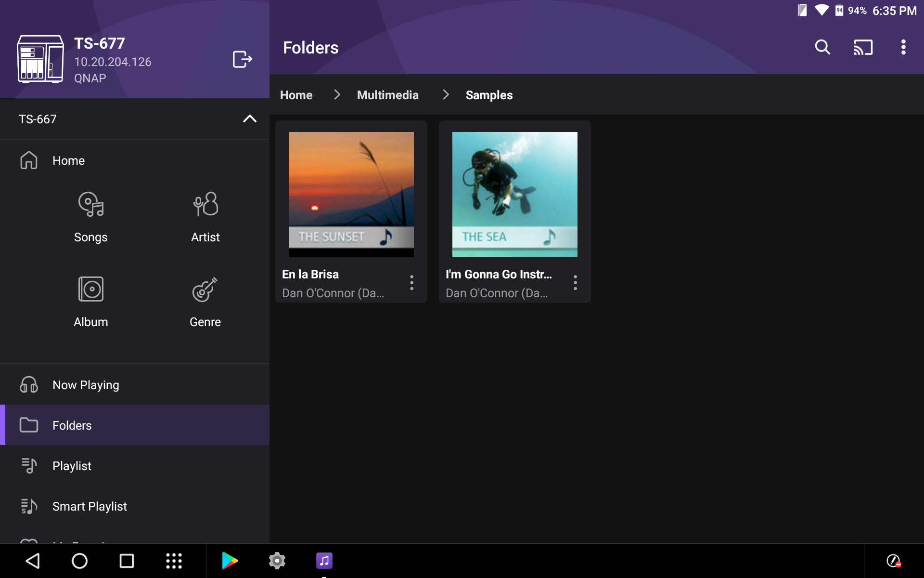Open the search icon in Folders toolbar
The height and width of the screenshot is (578, 924).
(x=822, y=47)
